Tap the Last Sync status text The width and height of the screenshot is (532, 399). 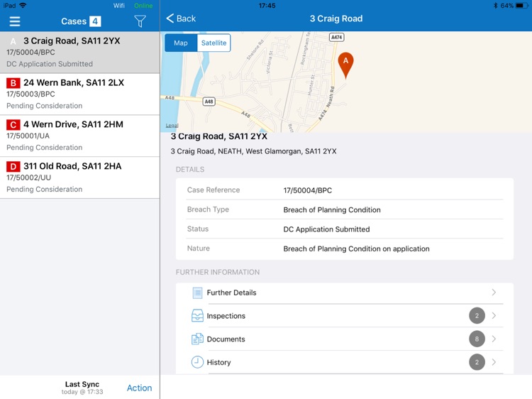pos(82,388)
